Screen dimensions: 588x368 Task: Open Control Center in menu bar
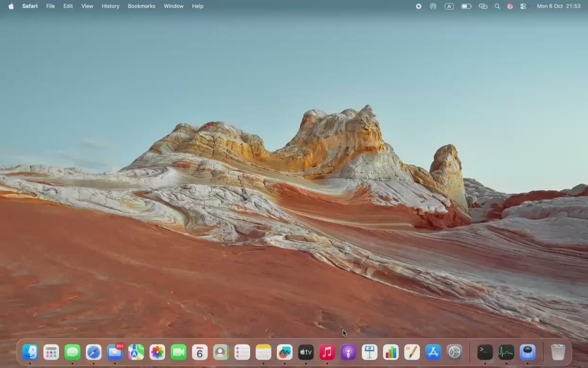click(523, 6)
